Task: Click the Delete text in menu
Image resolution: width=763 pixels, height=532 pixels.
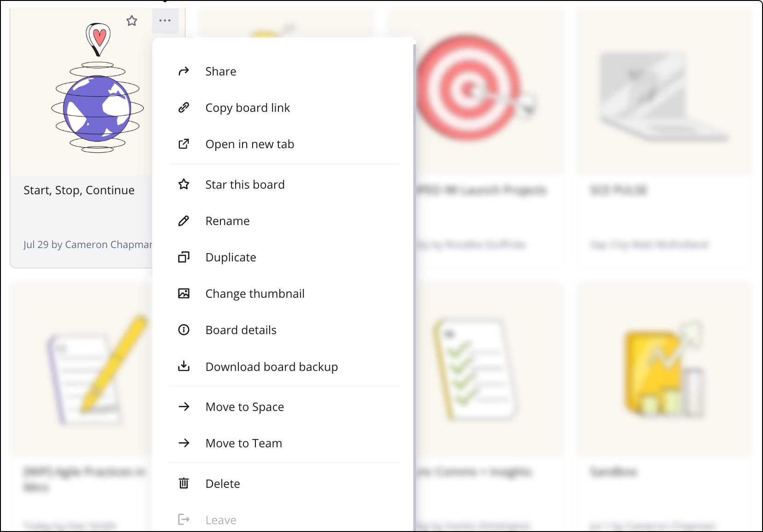Action: (x=223, y=484)
